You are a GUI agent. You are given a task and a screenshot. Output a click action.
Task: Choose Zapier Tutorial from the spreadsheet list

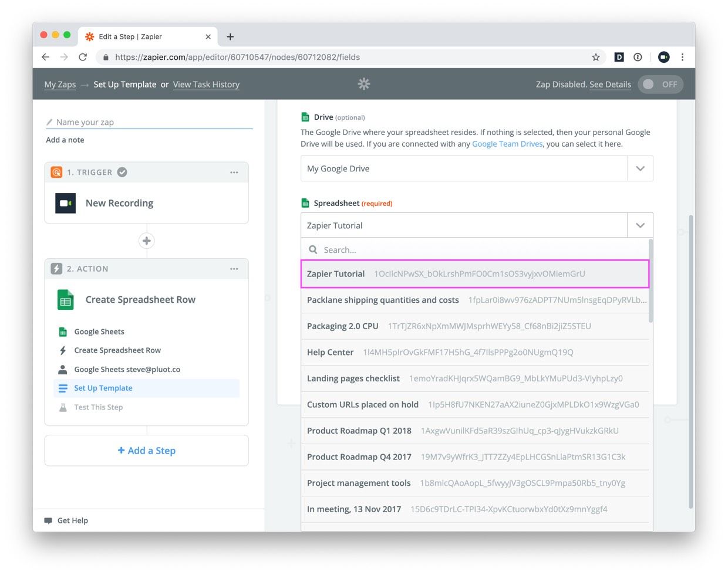point(475,274)
